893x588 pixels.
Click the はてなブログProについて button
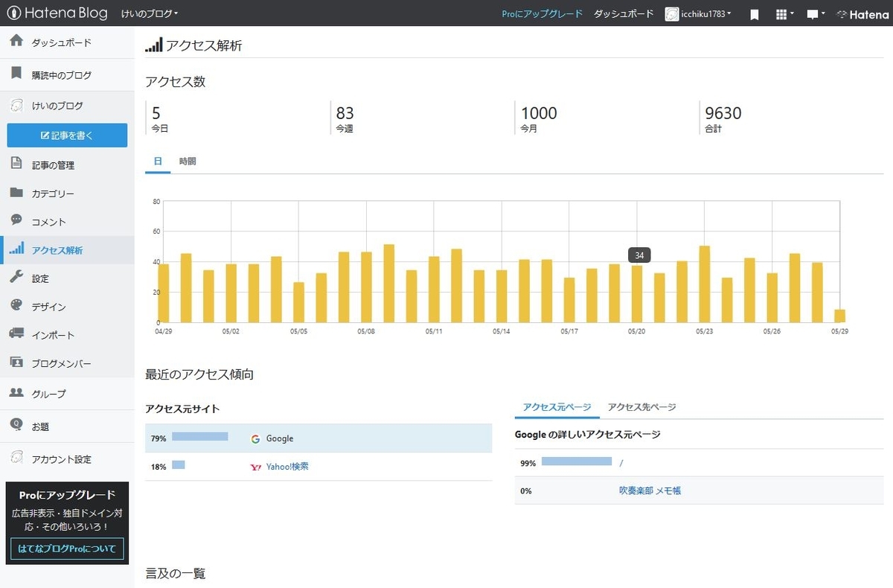[67, 549]
